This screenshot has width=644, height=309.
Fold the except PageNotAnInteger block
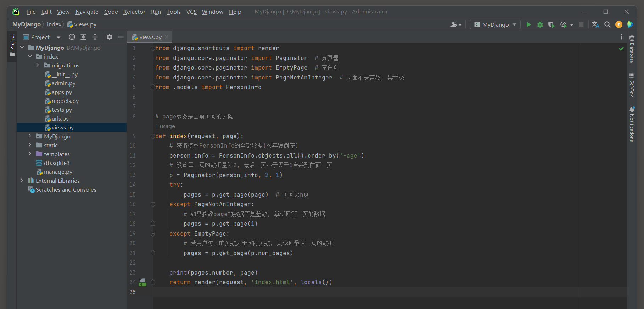tap(153, 204)
